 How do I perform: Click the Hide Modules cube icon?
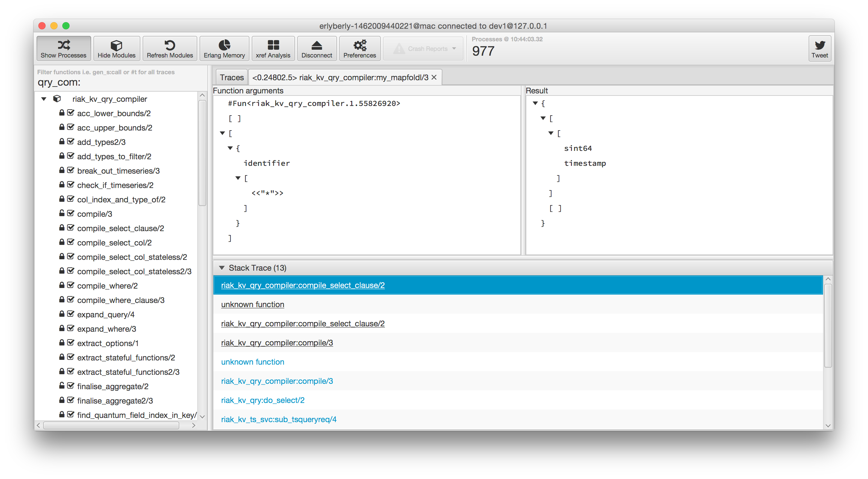pos(116,45)
